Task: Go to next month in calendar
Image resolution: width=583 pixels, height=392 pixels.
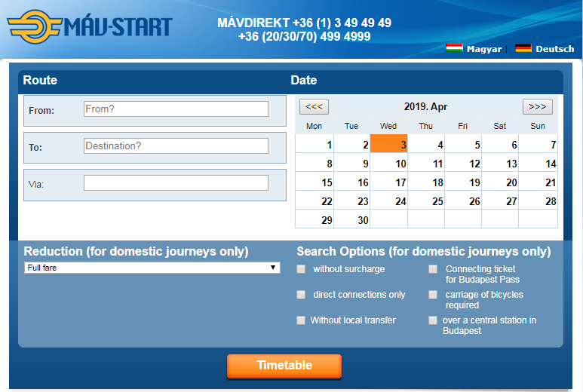Action: [x=537, y=107]
